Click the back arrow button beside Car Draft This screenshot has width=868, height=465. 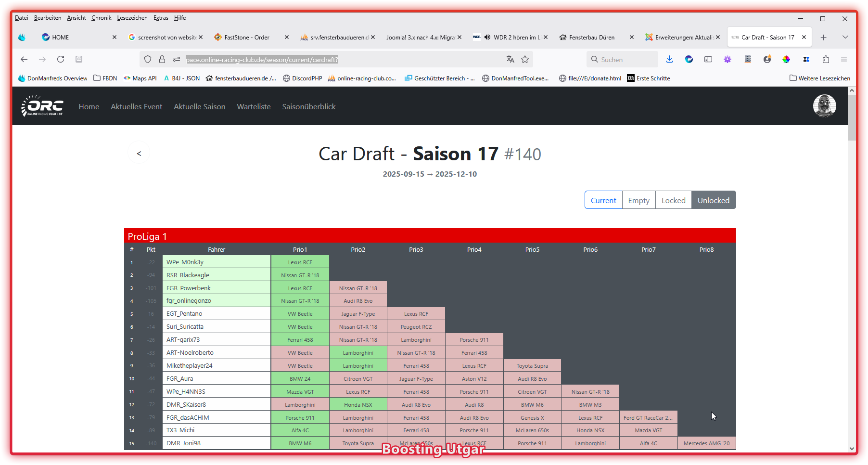[139, 154]
